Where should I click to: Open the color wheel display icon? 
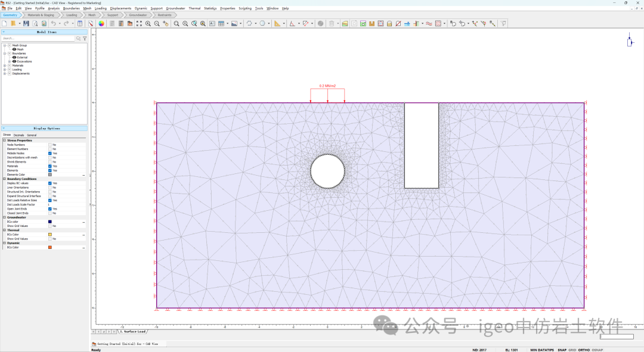(101, 23)
